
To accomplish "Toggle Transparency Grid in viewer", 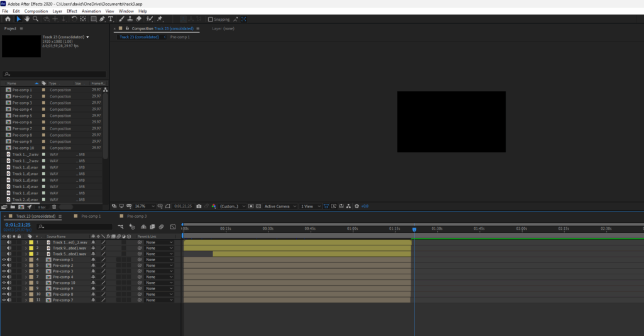I will coord(258,206).
